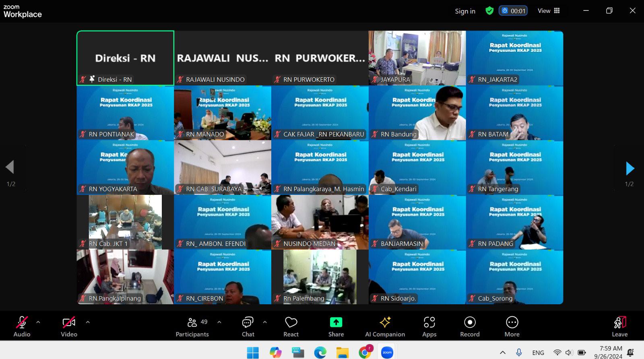The height and width of the screenshot is (359, 644).
Task: Click the RN Palangkaraya_M. Hasmin label
Action: (x=324, y=189)
